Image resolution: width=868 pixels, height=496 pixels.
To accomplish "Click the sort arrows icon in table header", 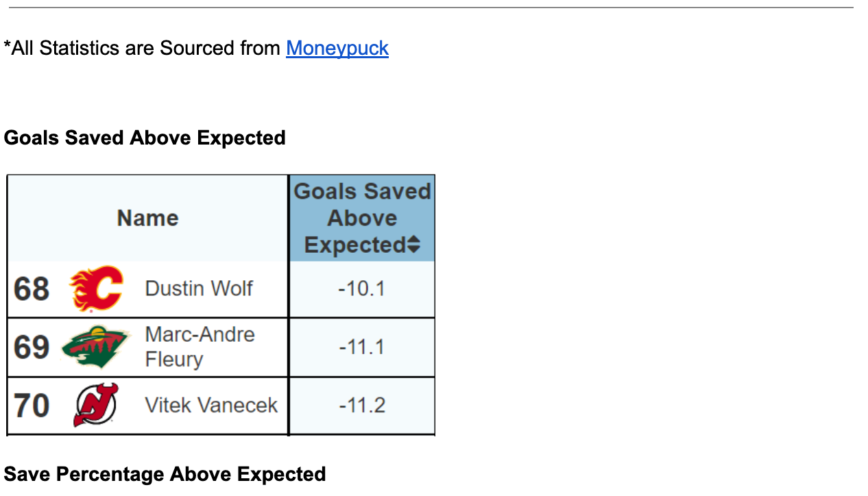I will coord(413,245).
